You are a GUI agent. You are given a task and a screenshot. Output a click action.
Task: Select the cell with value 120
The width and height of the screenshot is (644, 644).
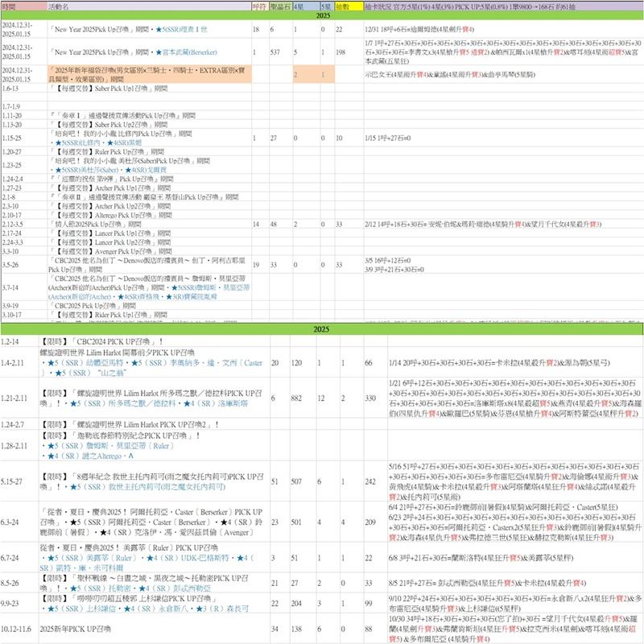point(304,363)
